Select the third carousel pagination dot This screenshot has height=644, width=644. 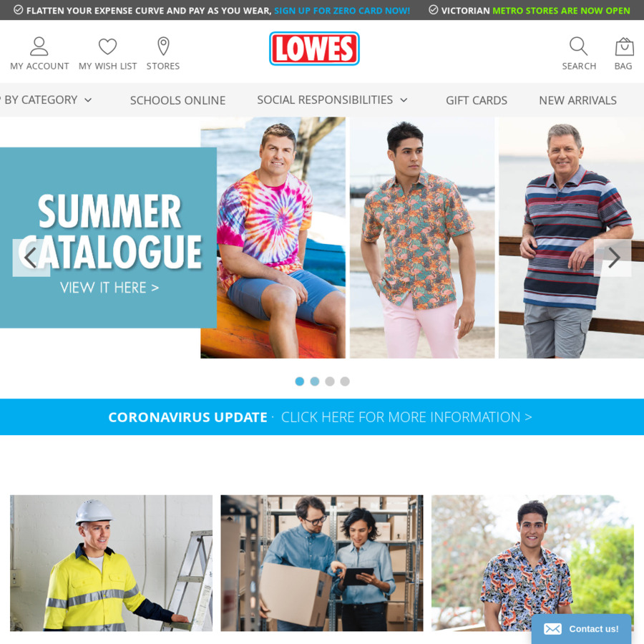(x=330, y=381)
